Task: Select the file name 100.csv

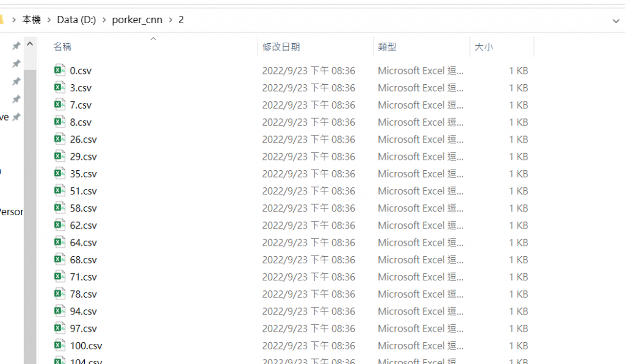Action: pyautogui.click(x=86, y=346)
